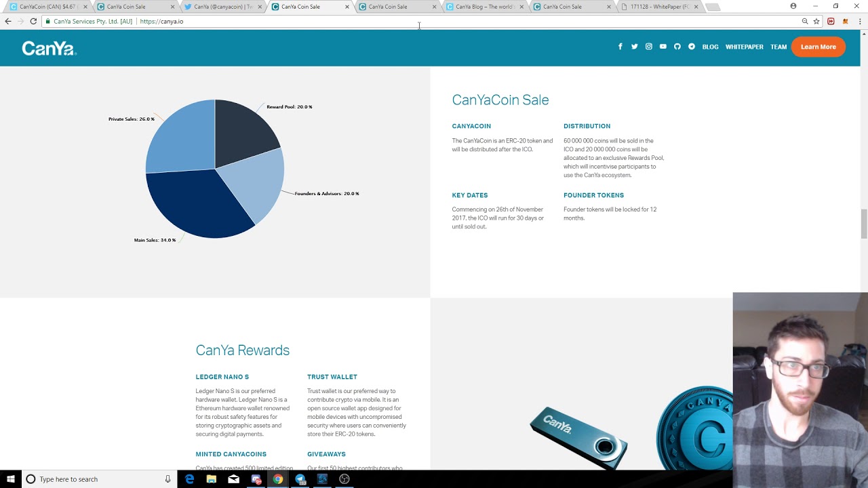Screen dimensions: 868x488
Task: Click the 'DISTRIBUTION' subheading
Action: point(587,126)
